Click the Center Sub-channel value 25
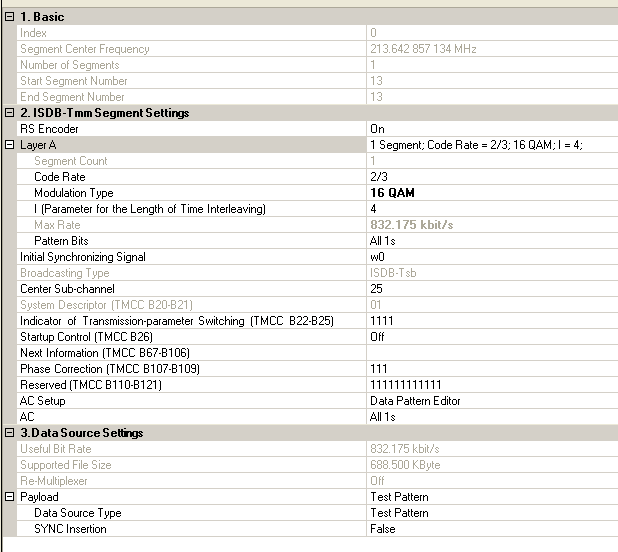The image size is (618, 552). click(x=490, y=289)
